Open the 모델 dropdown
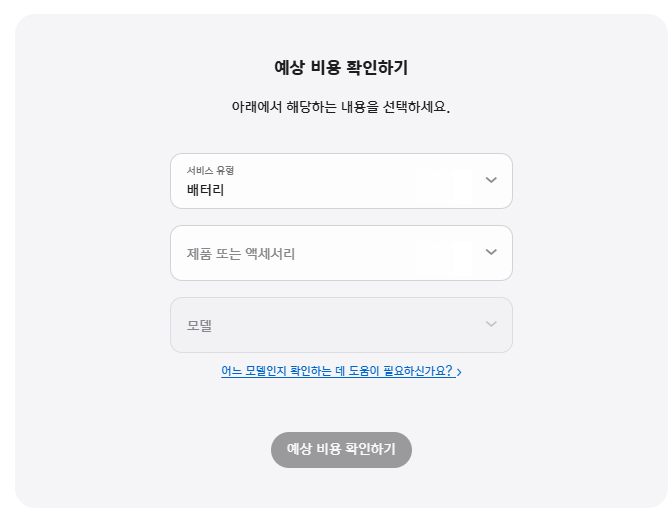Image resolution: width=672 pixels, height=514 pixels. click(341, 325)
